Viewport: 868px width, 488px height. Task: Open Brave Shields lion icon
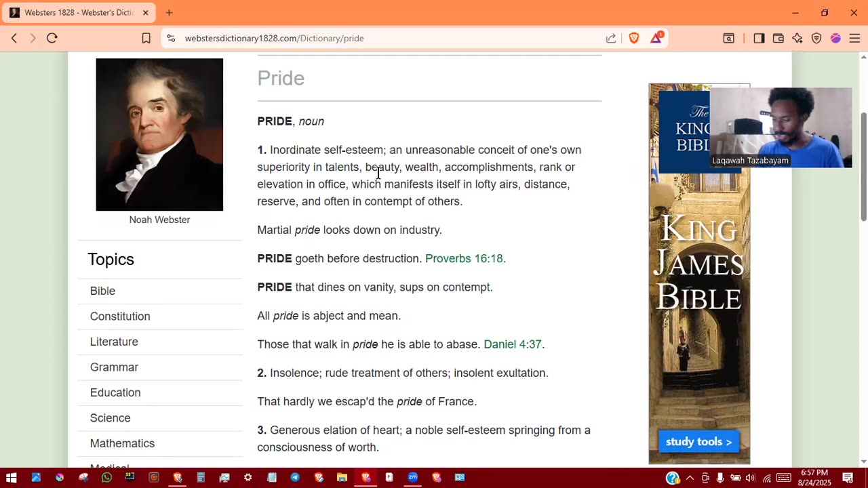pyautogui.click(x=634, y=39)
